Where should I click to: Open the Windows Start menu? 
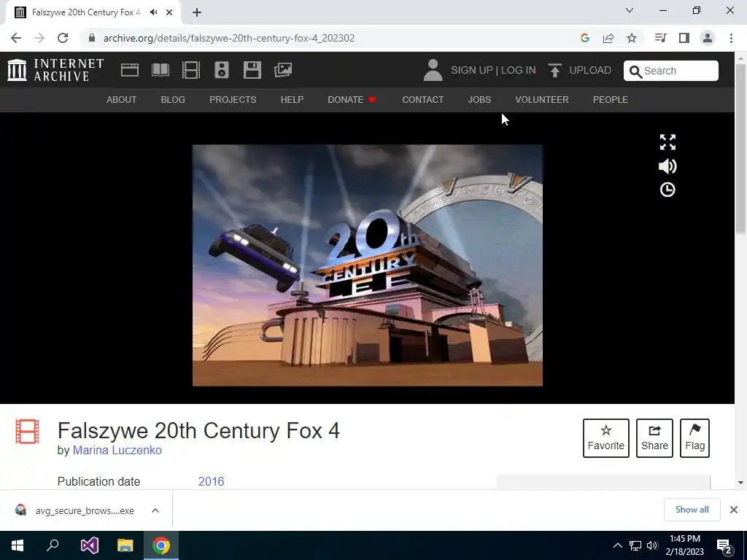click(18, 545)
